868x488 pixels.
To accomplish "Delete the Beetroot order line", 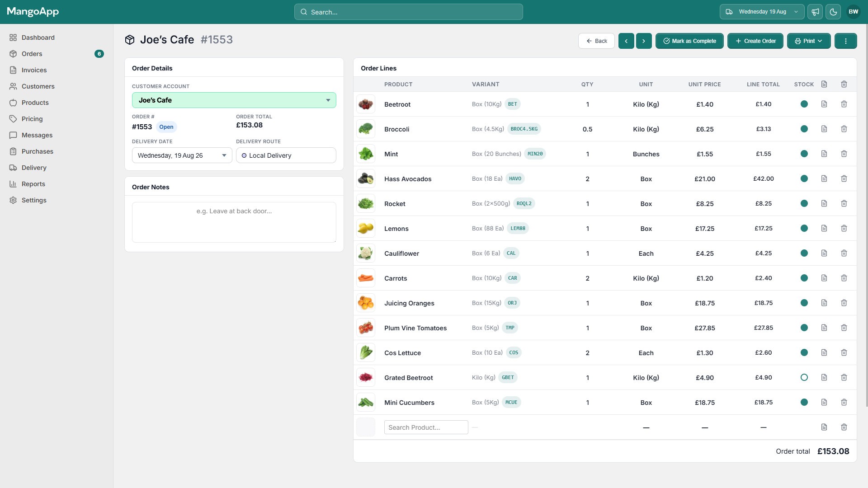I will pos(844,104).
